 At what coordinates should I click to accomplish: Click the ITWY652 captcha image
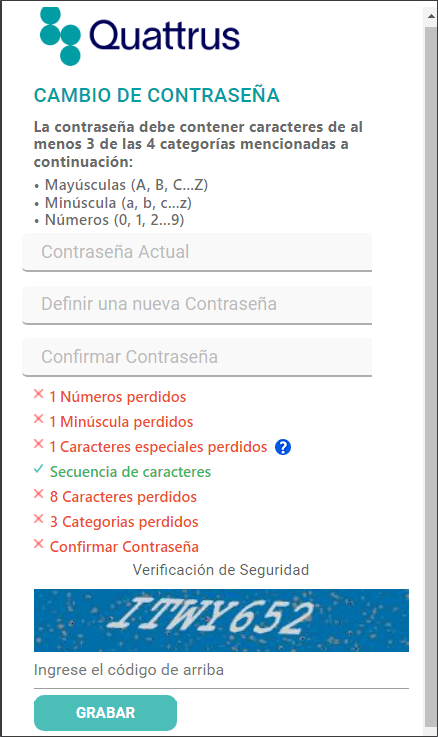point(221,620)
